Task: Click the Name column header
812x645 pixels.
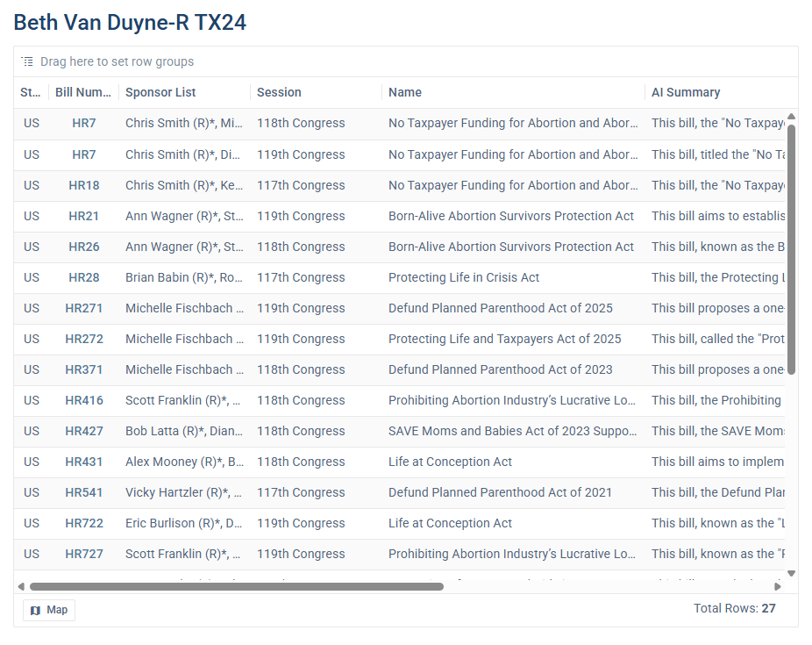Action: pos(405,92)
